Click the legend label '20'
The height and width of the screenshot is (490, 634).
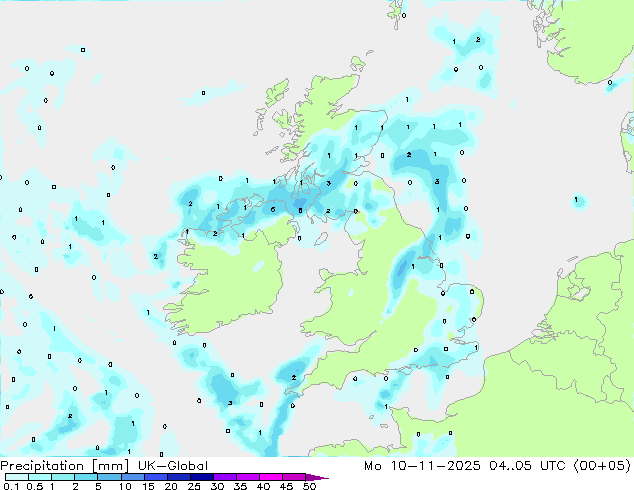point(171,486)
